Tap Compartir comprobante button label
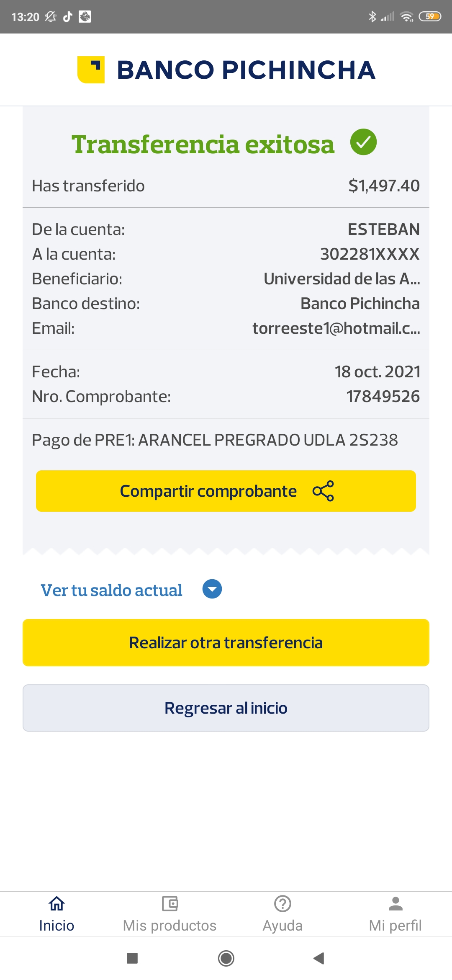Viewport: 452px width, 980px height. click(208, 491)
